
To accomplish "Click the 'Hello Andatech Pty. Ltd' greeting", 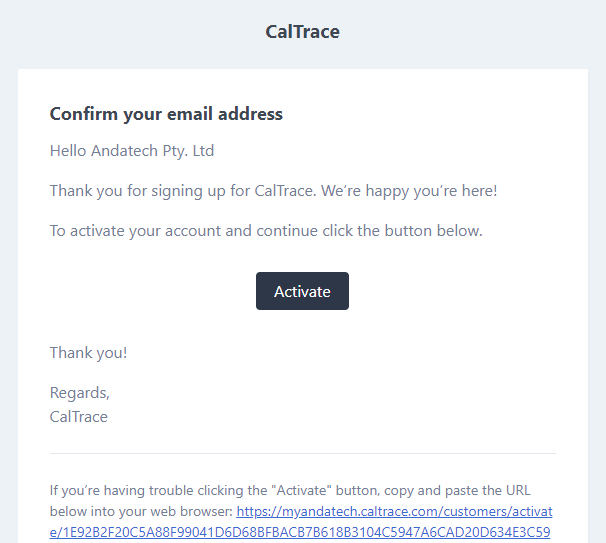I will pos(132,151).
